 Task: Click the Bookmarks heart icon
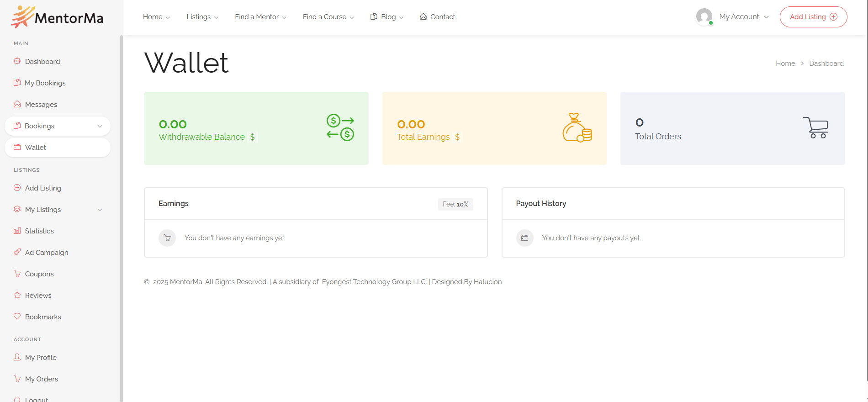coord(17,317)
